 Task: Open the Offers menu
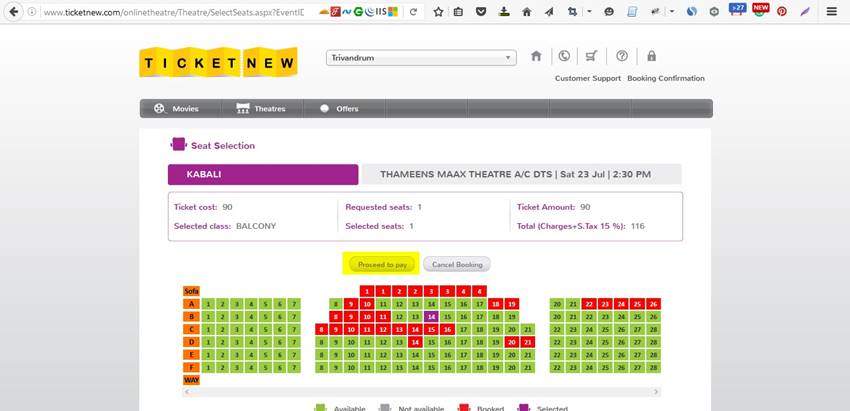point(344,108)
